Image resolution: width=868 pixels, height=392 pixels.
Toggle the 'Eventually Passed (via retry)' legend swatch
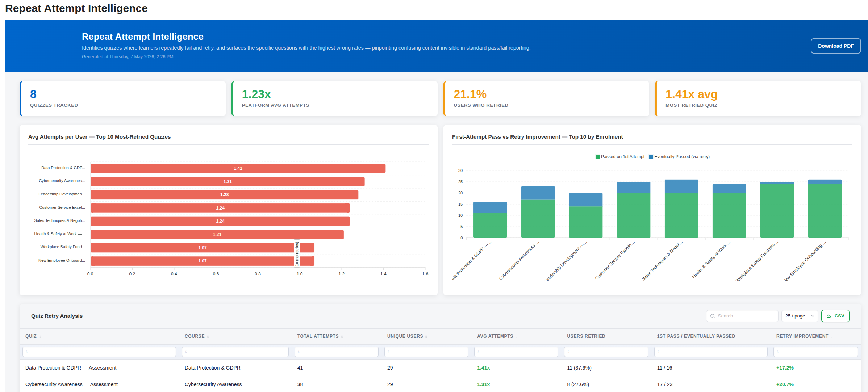pos(651,157)
